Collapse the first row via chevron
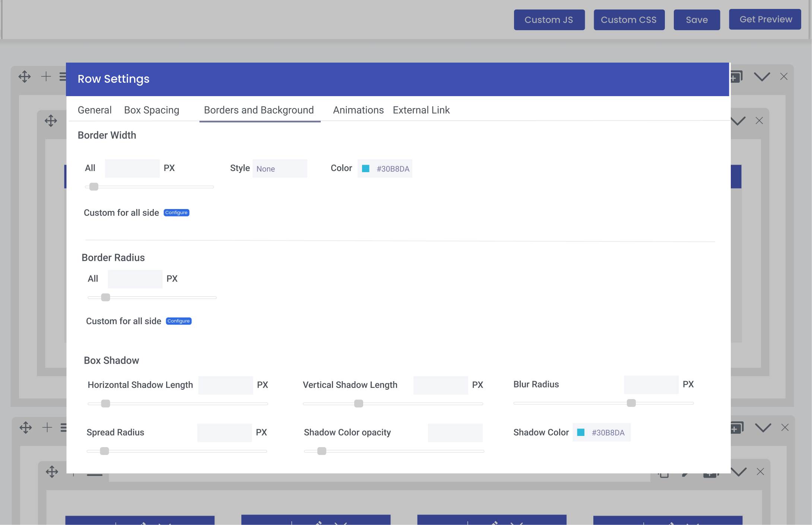 [x=762, y=77]
